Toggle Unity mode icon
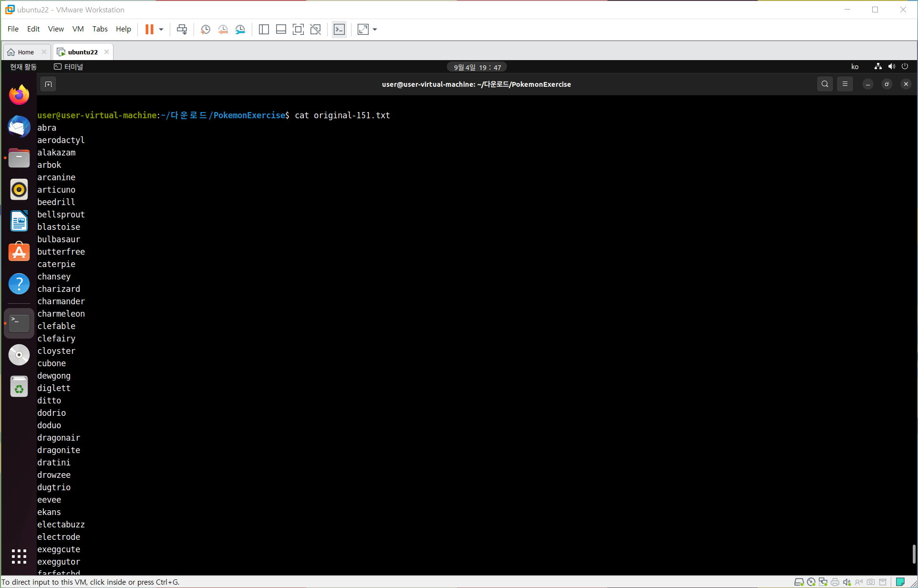Viewport: 918px width, 588px height. (x=315, y=30)
